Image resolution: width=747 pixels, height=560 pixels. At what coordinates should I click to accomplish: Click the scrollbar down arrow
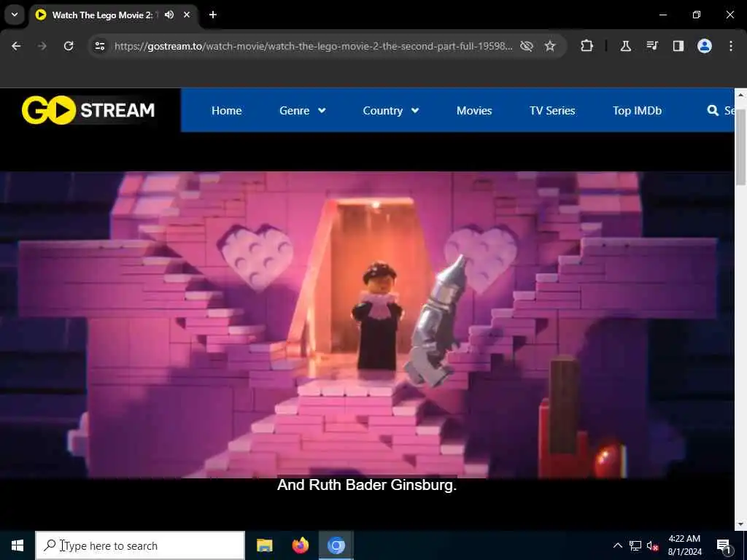tap(740, 524)
